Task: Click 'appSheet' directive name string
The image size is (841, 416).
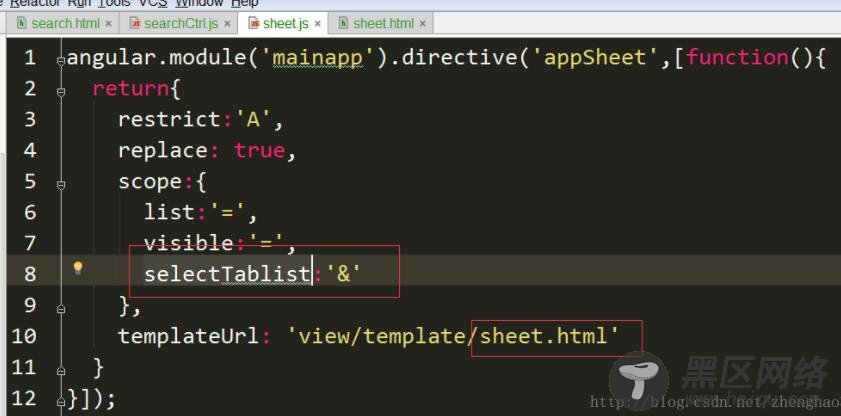Action: click(596, 57)
